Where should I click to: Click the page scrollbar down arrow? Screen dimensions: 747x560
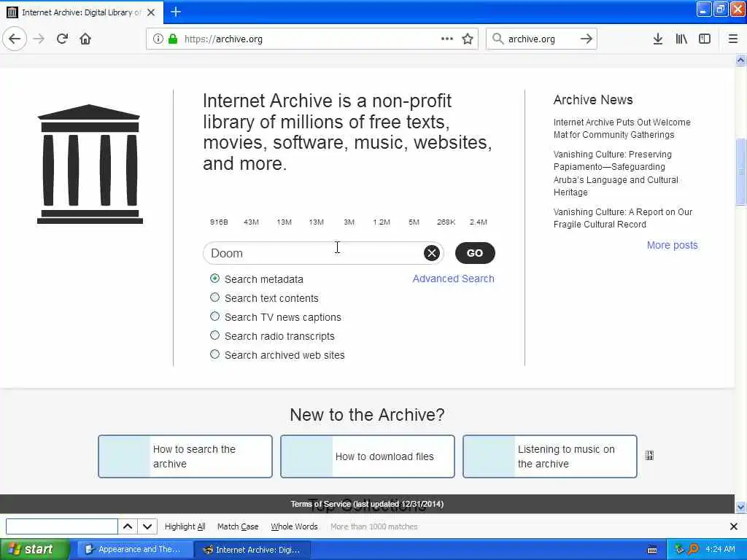[x=740, y=507]
